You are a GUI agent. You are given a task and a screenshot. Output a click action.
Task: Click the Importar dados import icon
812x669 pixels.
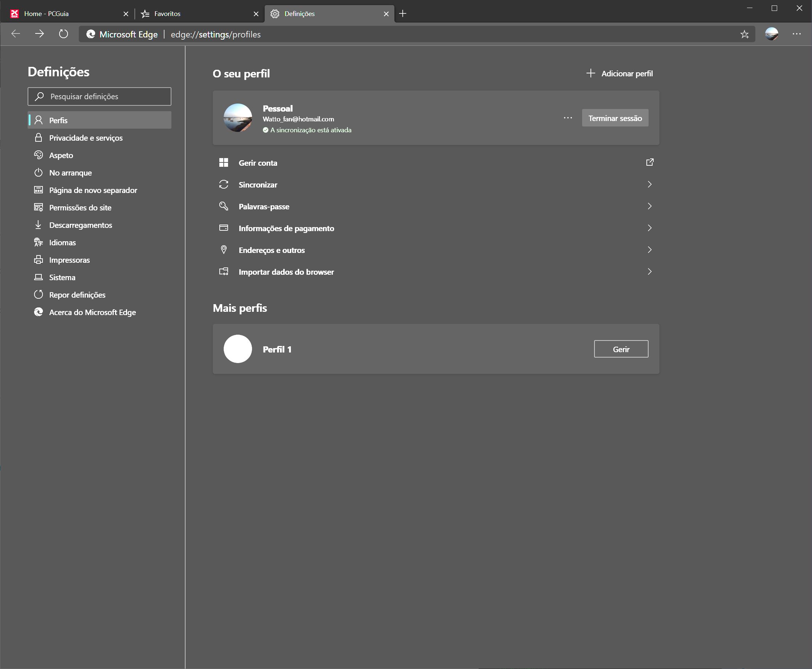coord(224,271)
